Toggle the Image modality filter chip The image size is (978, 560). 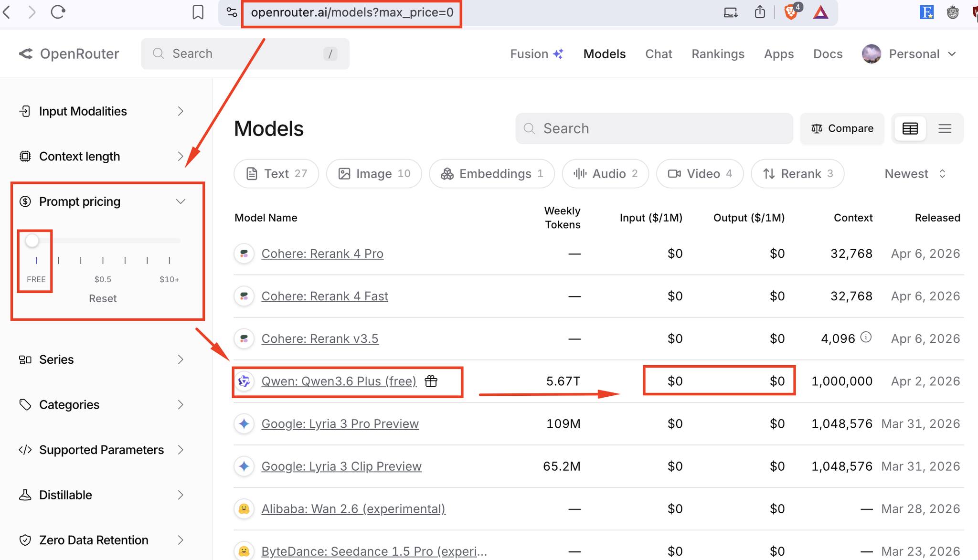point(374,174)
